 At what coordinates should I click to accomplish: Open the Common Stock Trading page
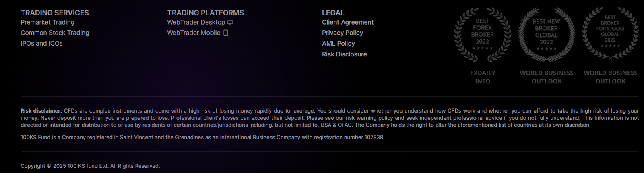pos(55,33)
